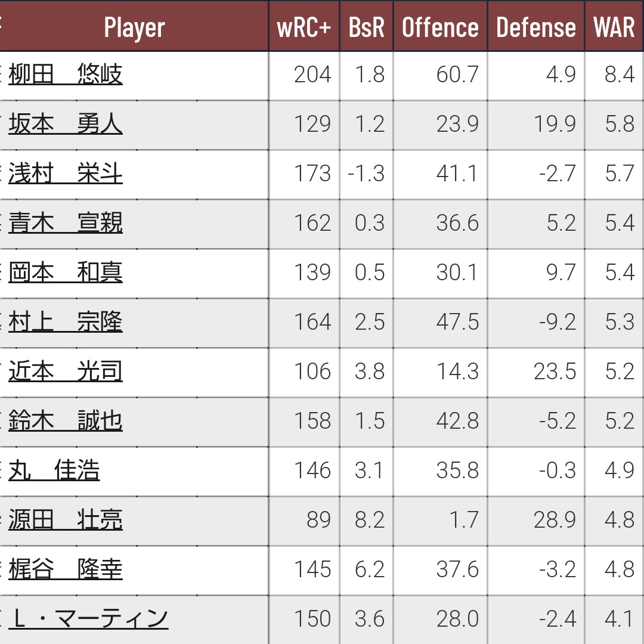The image size is (644, 644).
Task: Click the 近本 光司 link
Action: (66, 371)
